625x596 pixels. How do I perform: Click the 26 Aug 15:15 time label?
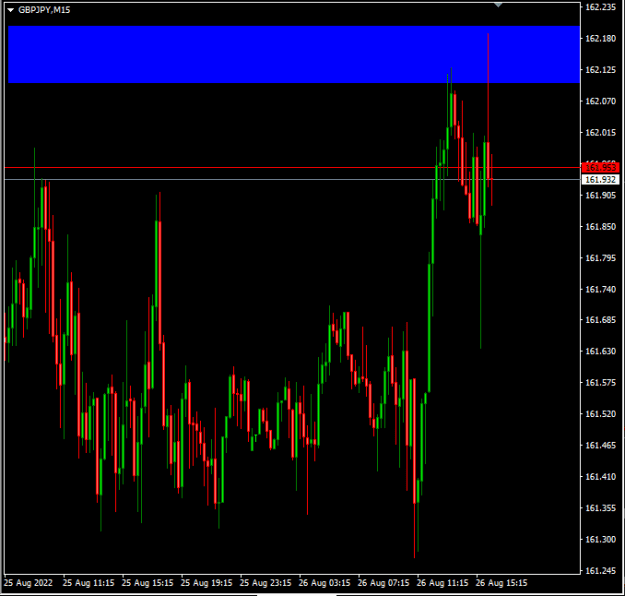(501, 583)
